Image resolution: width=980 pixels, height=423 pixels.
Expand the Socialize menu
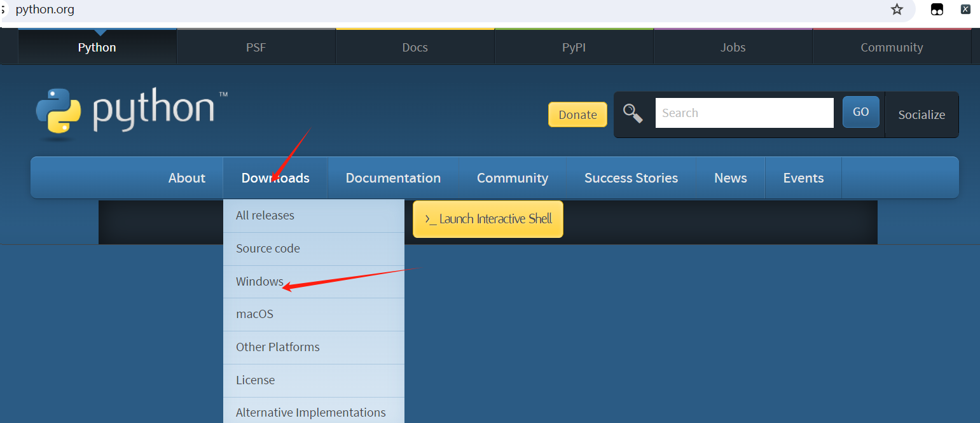coord(921,114)
